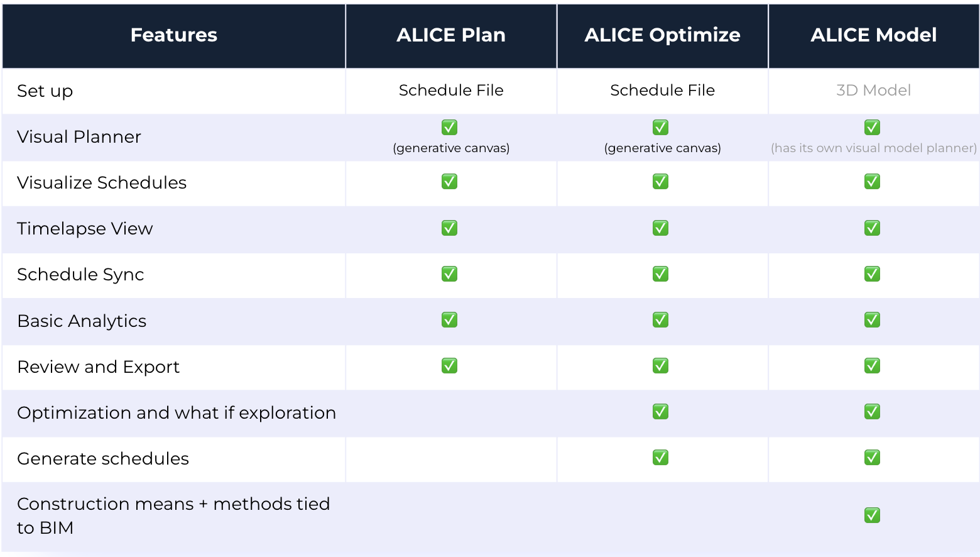Click the Timelapse View checkmark under ALICE Model
The height and width of the screenshot is (557, 980).
tap(872, 228)
